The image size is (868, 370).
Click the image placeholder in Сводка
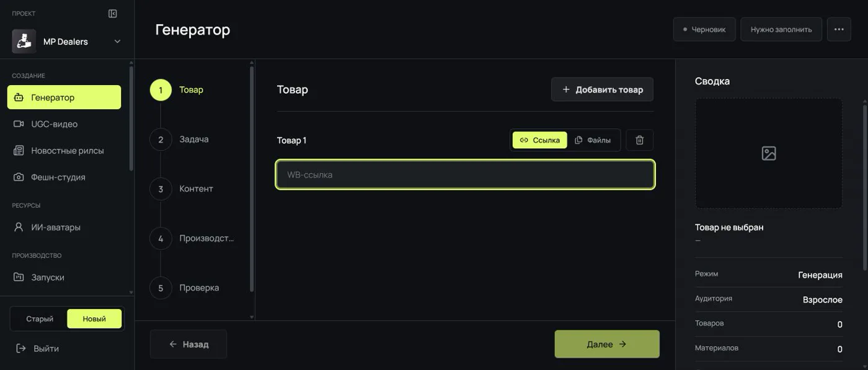769,153
